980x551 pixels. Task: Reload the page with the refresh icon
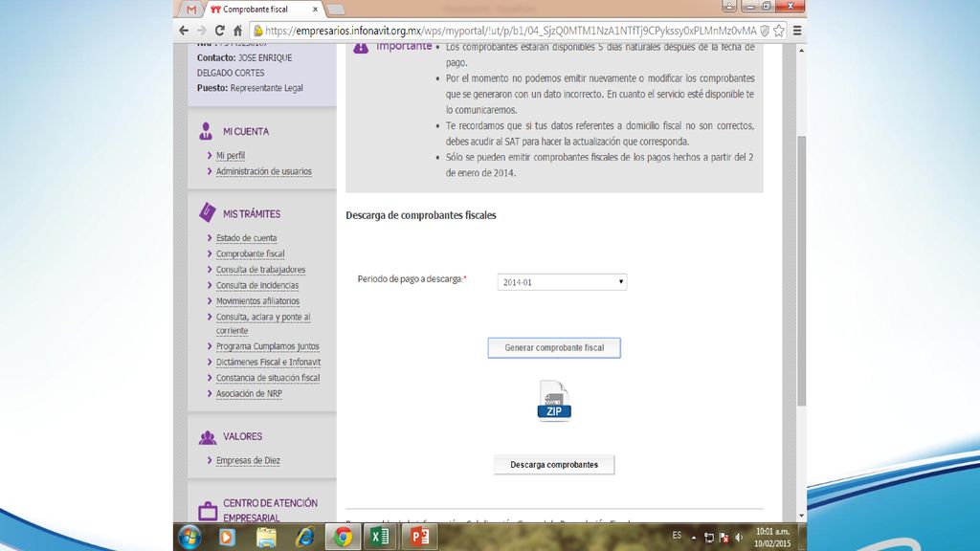pos(219,31)
